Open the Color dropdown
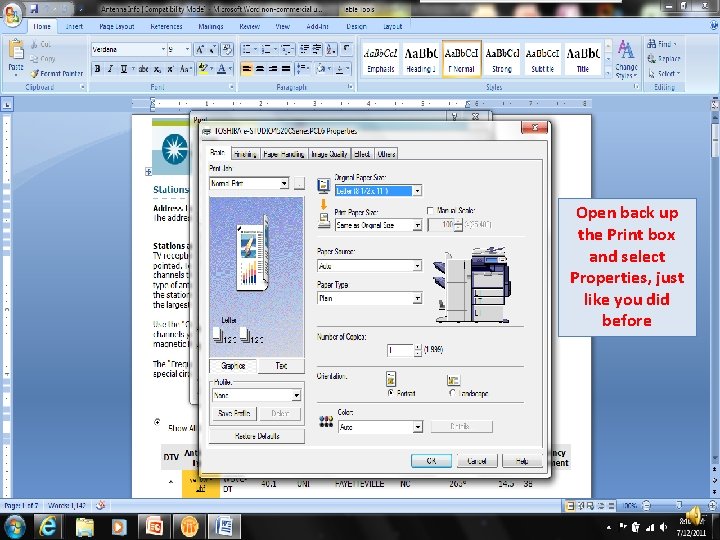Image resolution: width=720 pixels, height=540 pixels. click(x=417, y=427)
